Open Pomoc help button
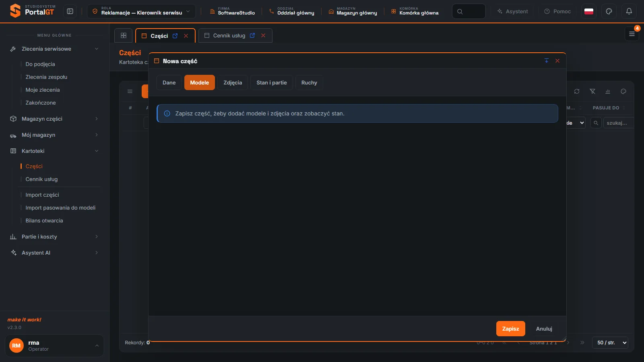The width and height of the screenshot is (644, 362). (x=557, y=11)
